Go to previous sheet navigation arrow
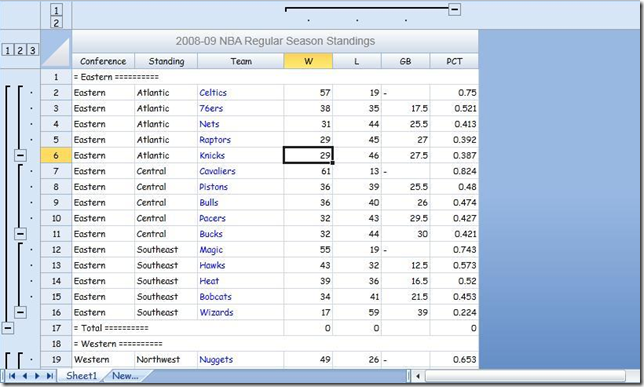644x387 pixels. [25, 376]
